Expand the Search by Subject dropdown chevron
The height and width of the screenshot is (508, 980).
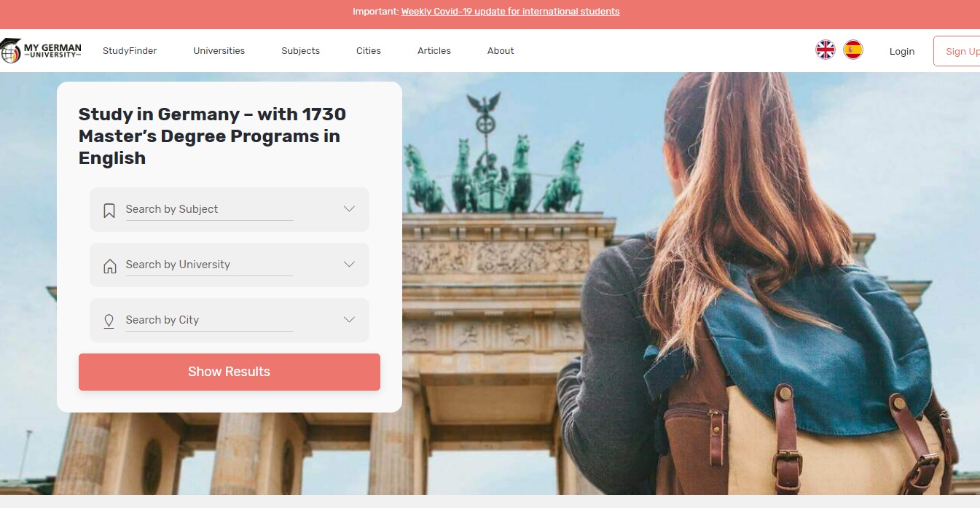pos(349,208)
